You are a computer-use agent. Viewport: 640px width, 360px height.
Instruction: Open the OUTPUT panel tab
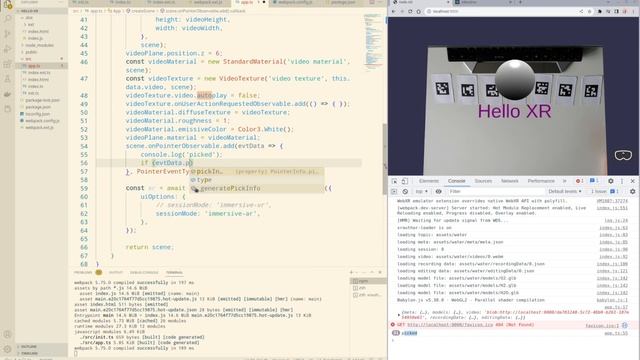click(x=116, y=272)
